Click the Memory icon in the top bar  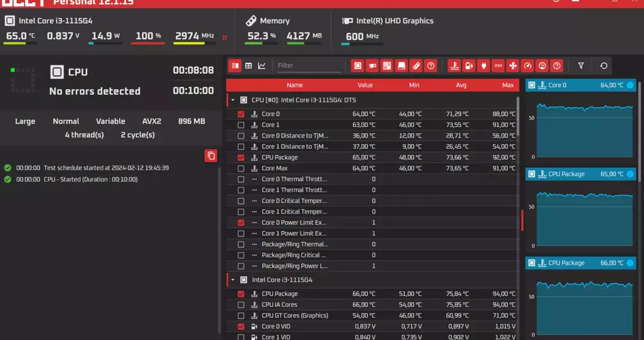click(251, 21)
